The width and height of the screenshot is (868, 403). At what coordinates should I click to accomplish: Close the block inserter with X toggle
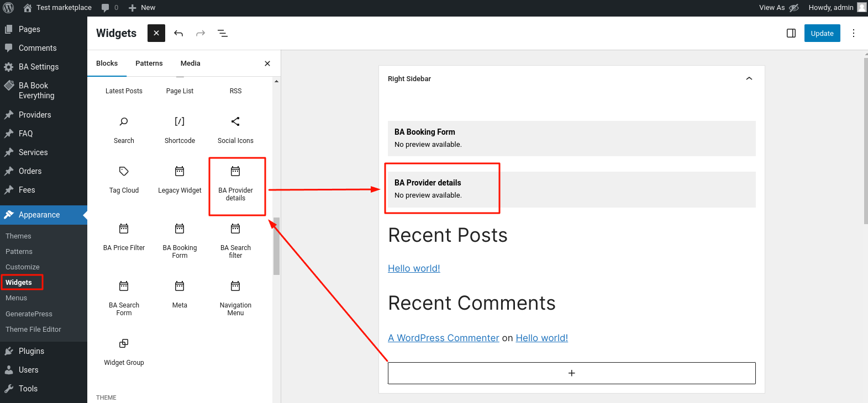coord(156,33)
